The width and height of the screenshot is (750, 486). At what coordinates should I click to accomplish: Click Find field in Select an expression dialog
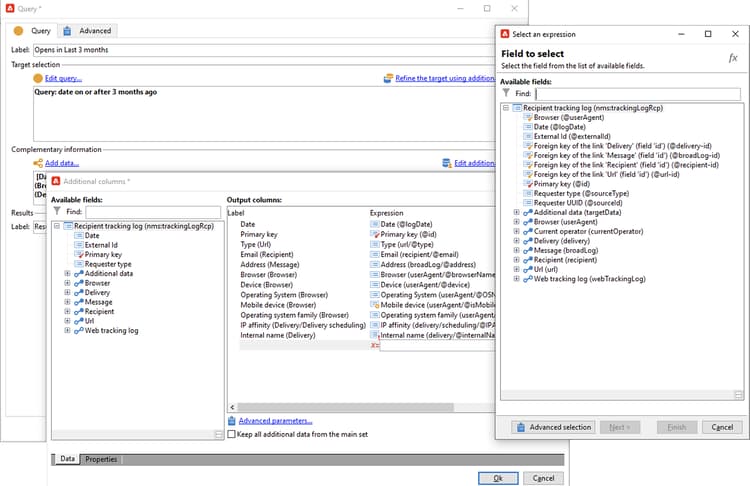pyautogui.click(x=638, y=94)
